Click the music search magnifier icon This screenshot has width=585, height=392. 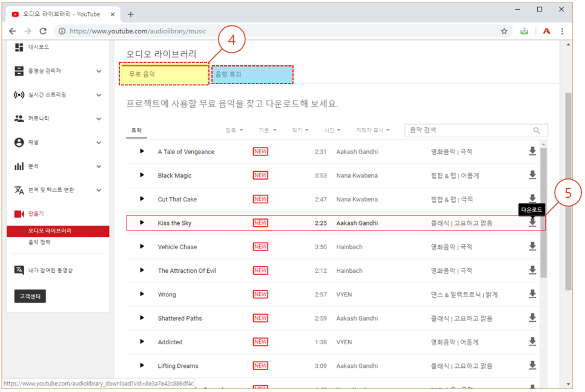tap(537, 131)
